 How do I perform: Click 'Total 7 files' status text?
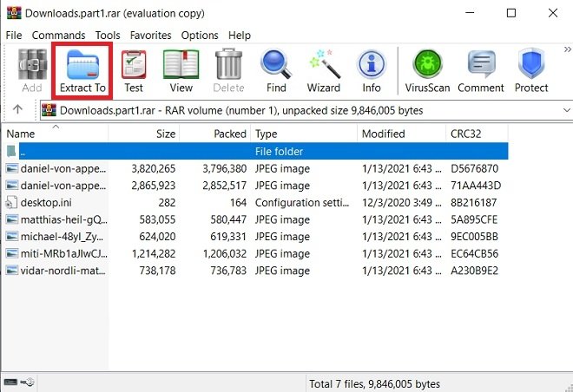(374, 384)
